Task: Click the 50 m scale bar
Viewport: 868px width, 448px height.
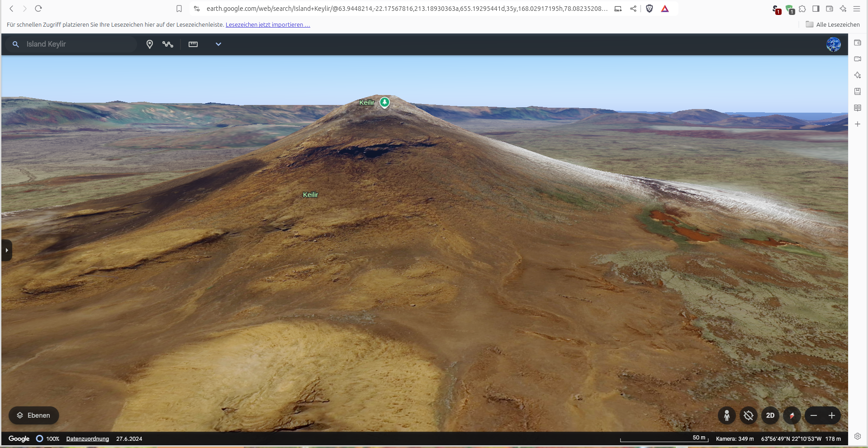Action: coord(664,438)
